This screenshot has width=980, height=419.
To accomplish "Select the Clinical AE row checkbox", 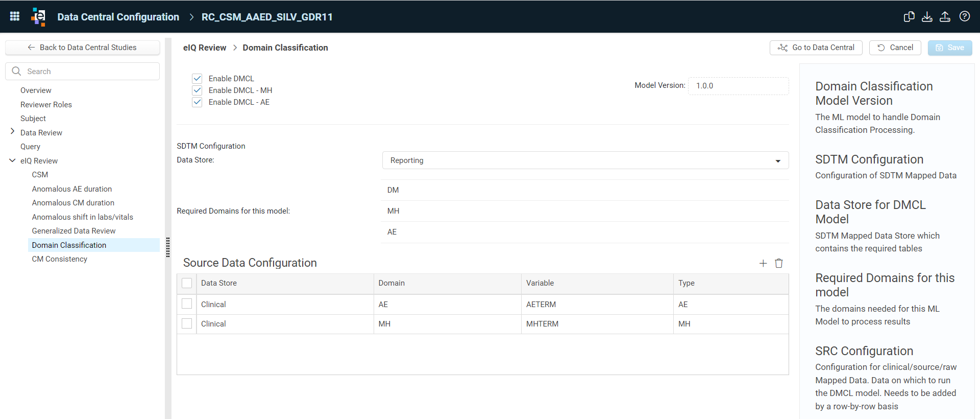I will (x=187, y=304).
